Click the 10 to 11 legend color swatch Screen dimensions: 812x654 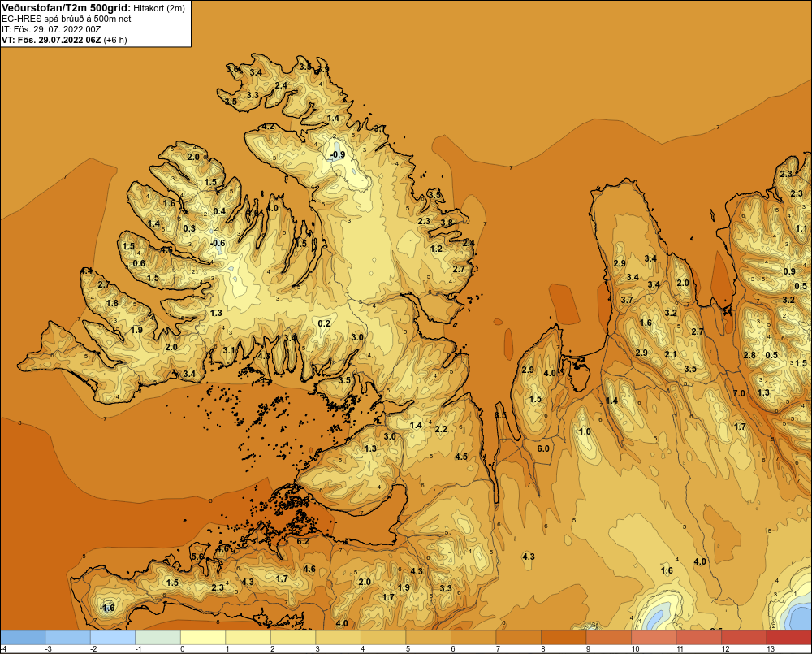(654, 638)
